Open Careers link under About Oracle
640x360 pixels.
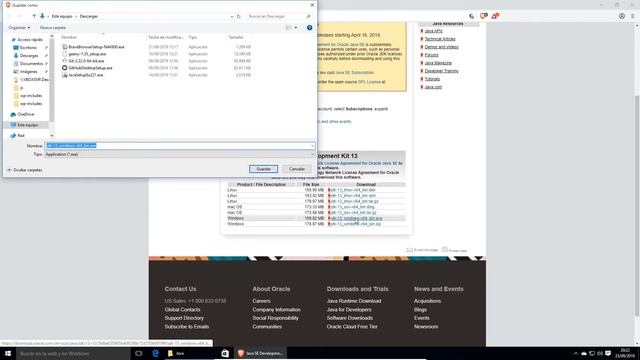(261, 301)
